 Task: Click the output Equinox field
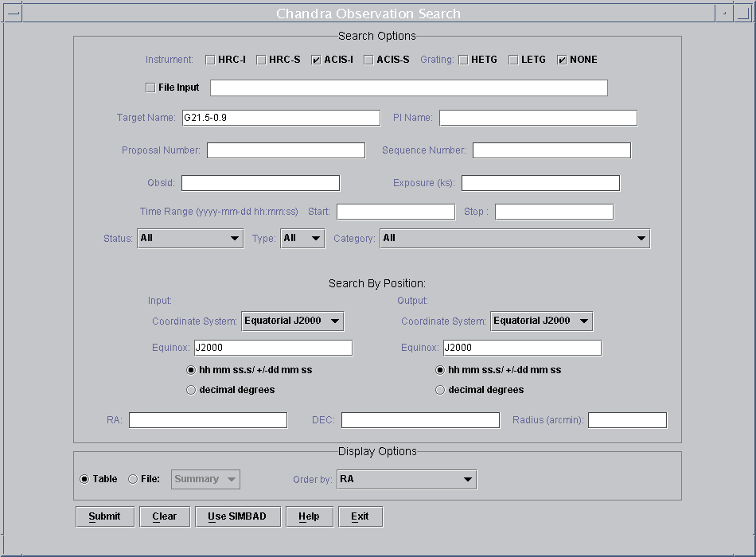point(522,348)
